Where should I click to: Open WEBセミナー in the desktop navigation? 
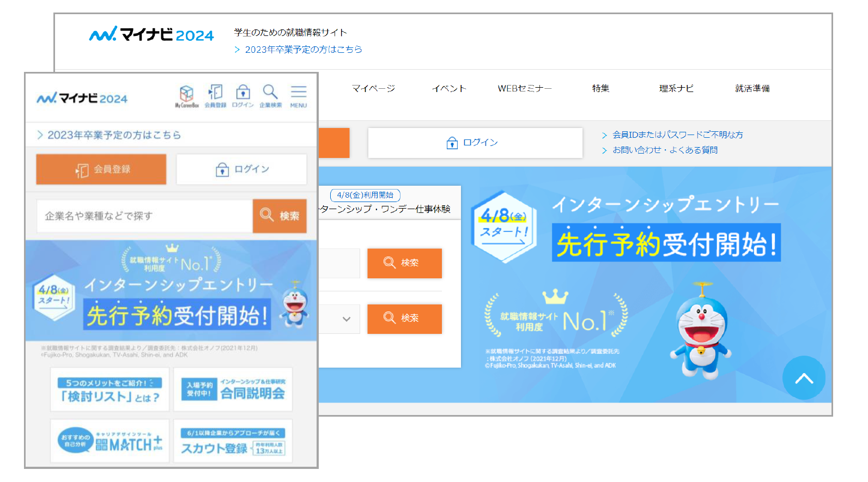pyautogui.click(x=525, y=88)
